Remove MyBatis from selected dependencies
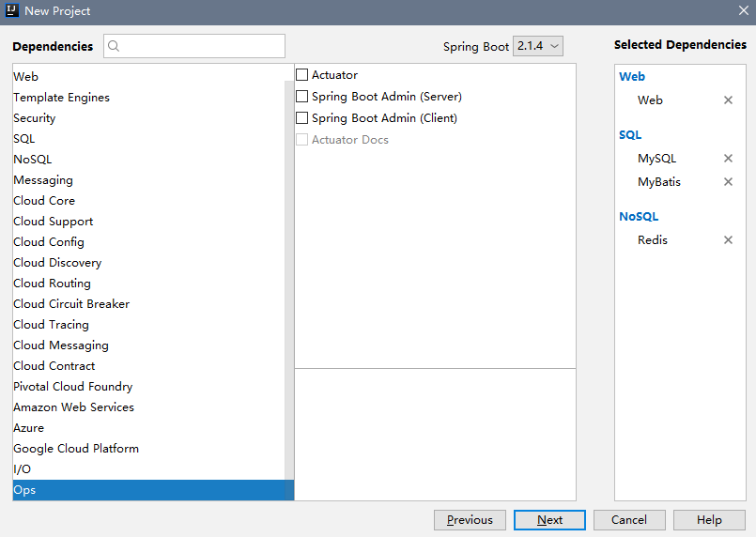 pyautogui.click(x=728, y=182)
